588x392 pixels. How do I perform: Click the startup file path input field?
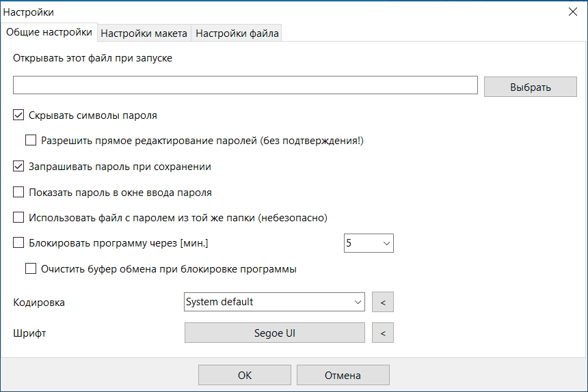[x=245, y=85]
